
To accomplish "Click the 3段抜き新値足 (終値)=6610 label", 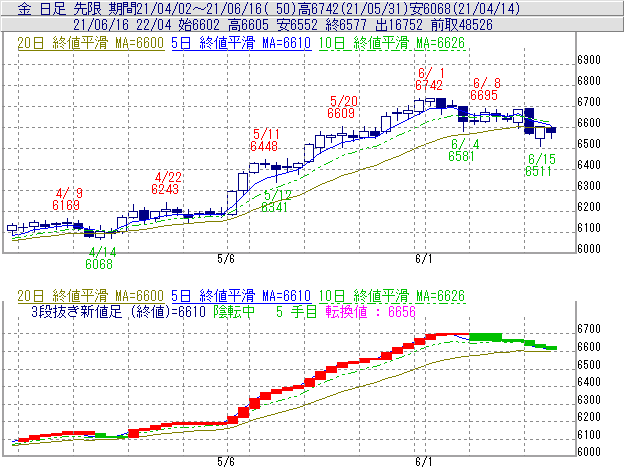I will [x=118, y=312].
